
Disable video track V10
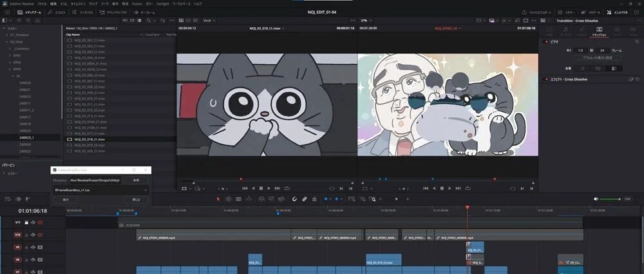point(40,235)
